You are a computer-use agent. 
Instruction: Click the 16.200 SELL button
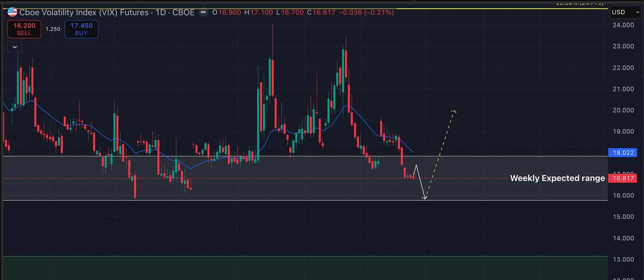click(x=24, y=29)
